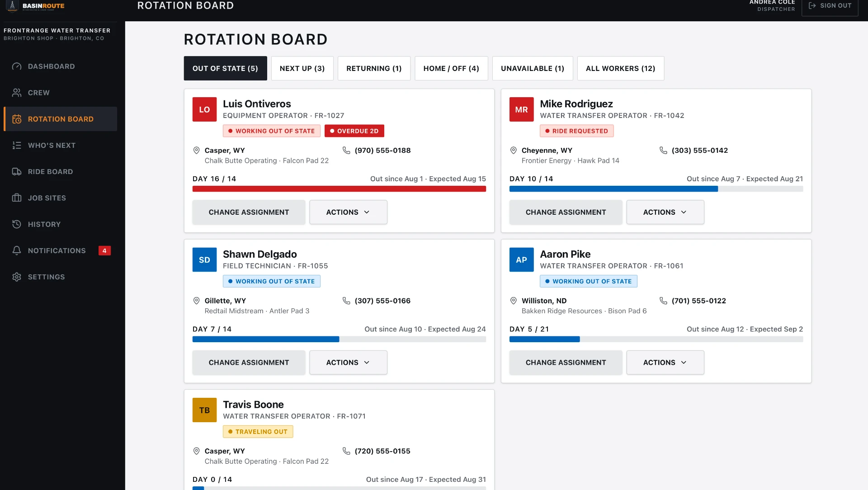Viewport: 868px width, 490px height.
Task: Open the Home / Off (4) tab
Action: pyautogui.click(x=451, y=68)
